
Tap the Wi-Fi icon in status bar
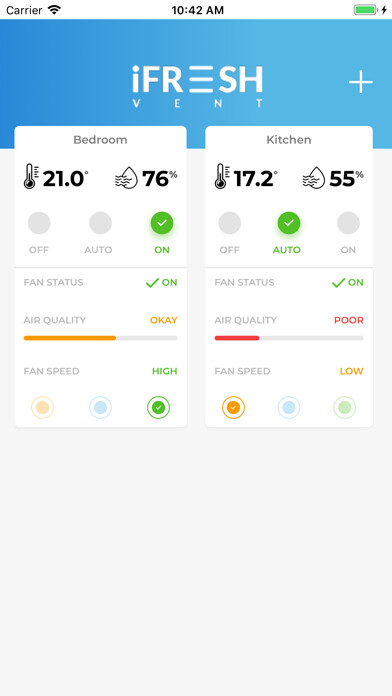(x=54, y=10)
